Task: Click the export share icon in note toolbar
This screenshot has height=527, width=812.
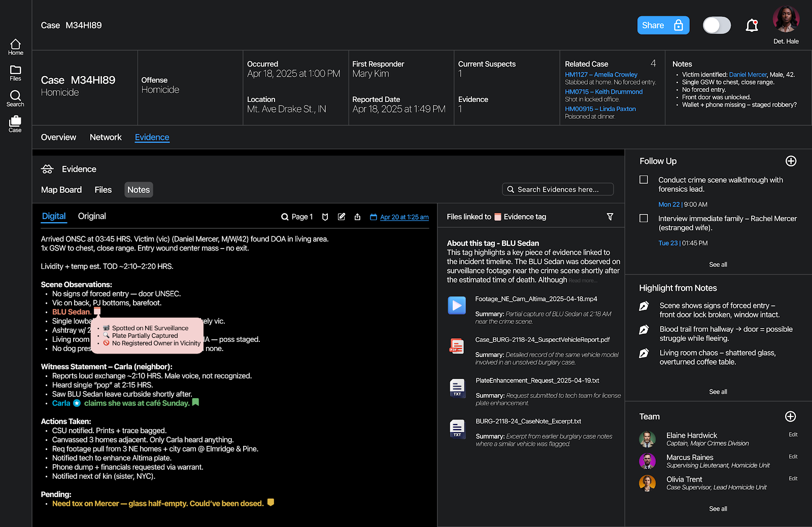Action: 357,217
